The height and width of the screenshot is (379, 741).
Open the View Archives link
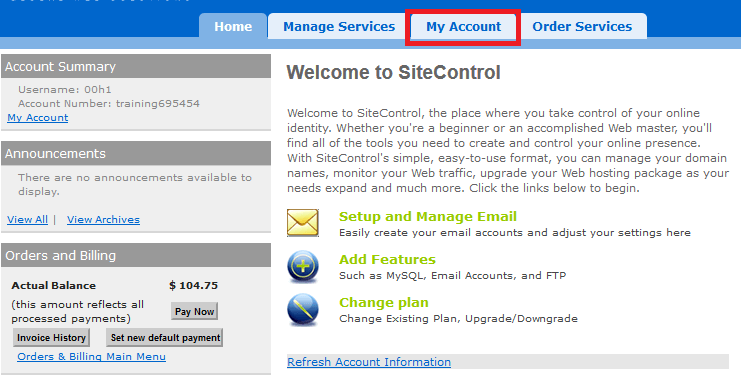coord(103,219)
